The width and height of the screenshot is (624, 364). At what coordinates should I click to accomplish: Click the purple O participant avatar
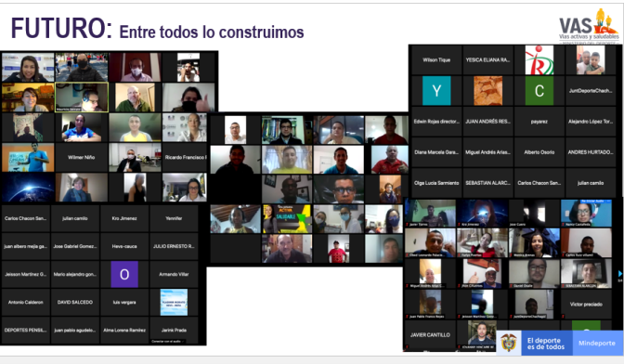tap(124, 274)
